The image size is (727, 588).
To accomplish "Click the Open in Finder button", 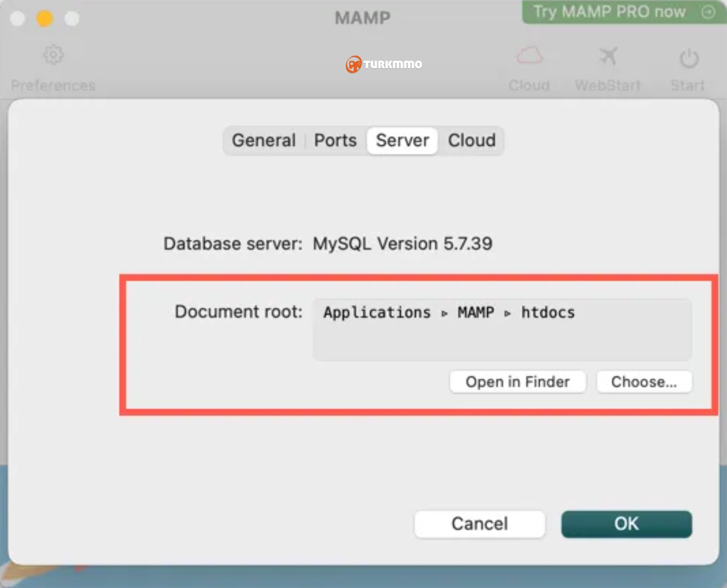I will (x=518, y=382).
